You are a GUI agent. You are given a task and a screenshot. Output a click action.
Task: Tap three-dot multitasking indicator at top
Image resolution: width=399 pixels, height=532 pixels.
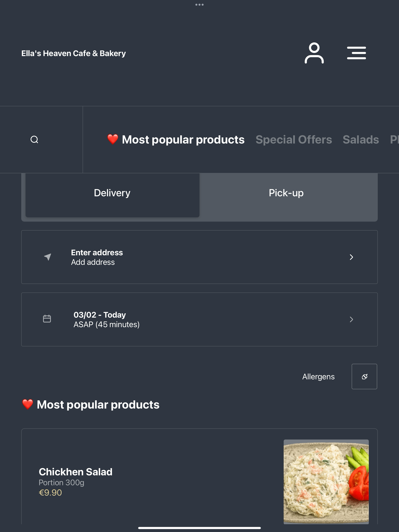pos(199,4)
